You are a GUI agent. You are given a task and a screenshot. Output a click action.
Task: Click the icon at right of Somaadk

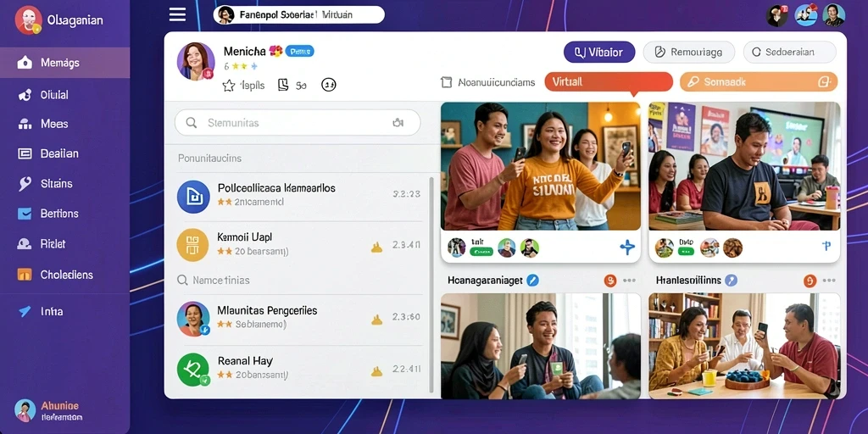[825, 82]
